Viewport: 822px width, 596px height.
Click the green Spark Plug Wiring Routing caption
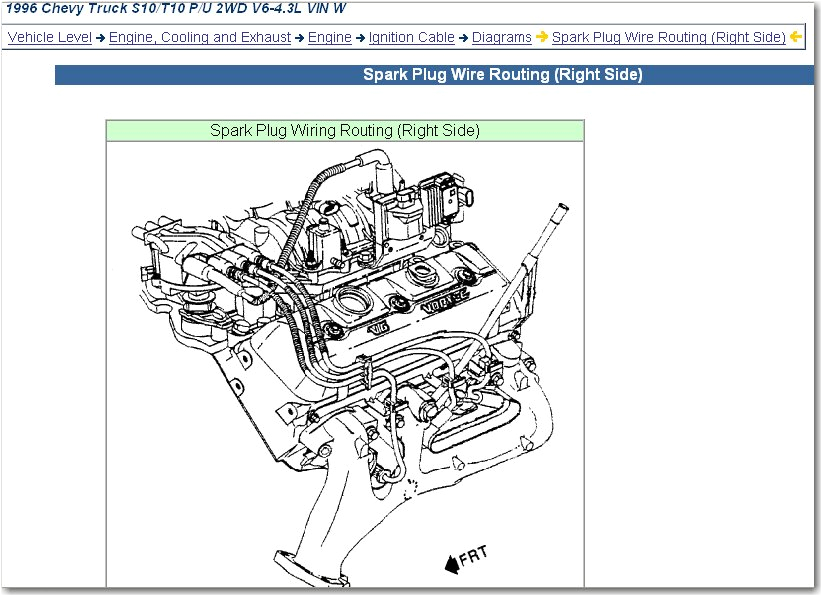pos(345,131)
